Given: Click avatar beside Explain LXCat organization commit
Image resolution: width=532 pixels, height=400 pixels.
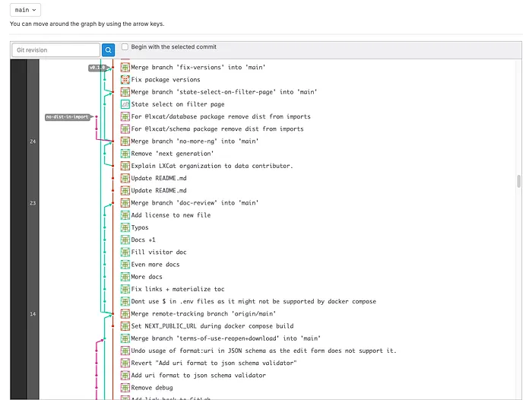Looking at the screenshot, I should 125,166.
